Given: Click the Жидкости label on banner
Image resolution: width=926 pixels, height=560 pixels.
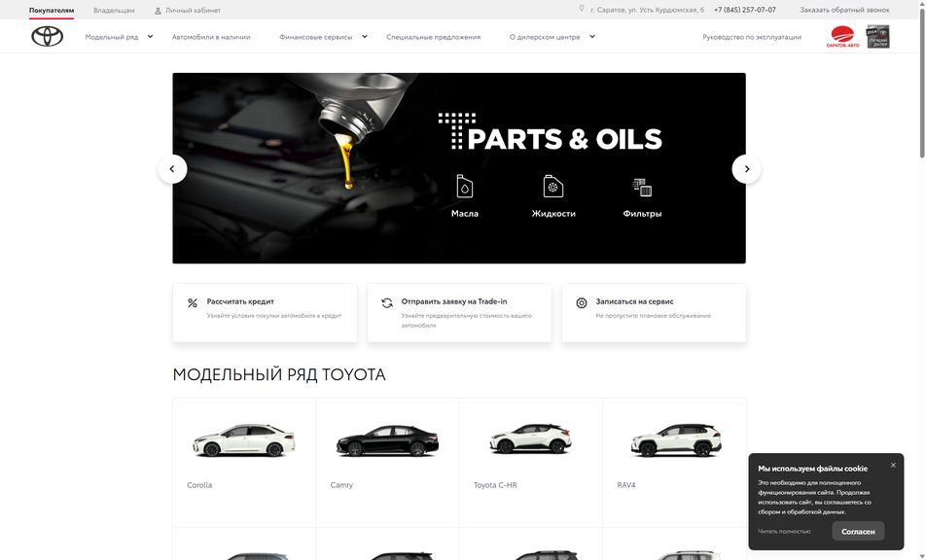Looking at the screenshot, I should [553, 214].
